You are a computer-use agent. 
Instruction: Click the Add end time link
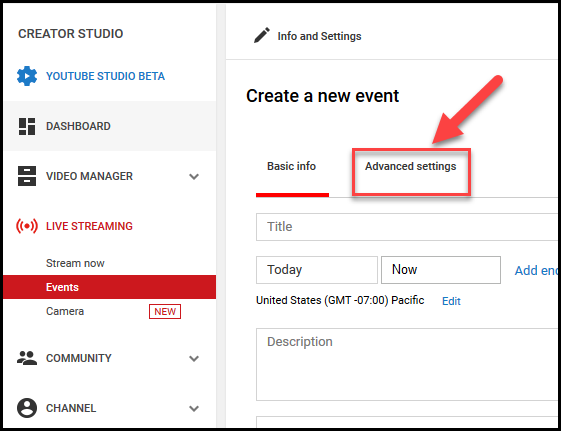pos(536,270)
